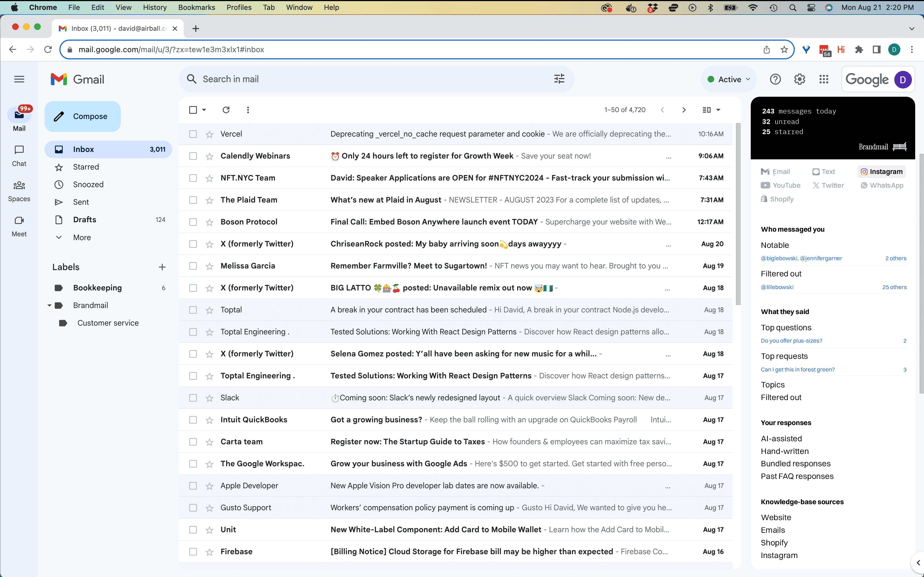This screenshot has width=924, height=577.
Task: Open Gmail settings gear
Action: pyautogui.click(x=799, y=79)
